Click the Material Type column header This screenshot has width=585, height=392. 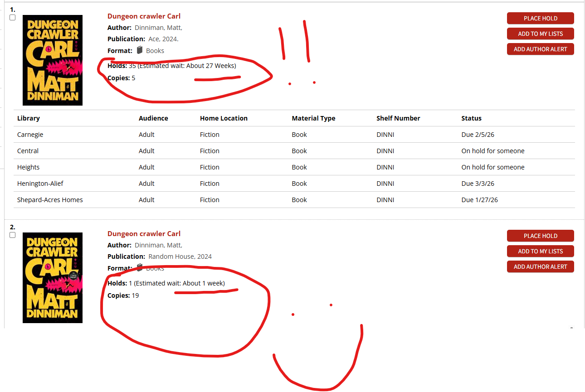(x=313, y=118)
